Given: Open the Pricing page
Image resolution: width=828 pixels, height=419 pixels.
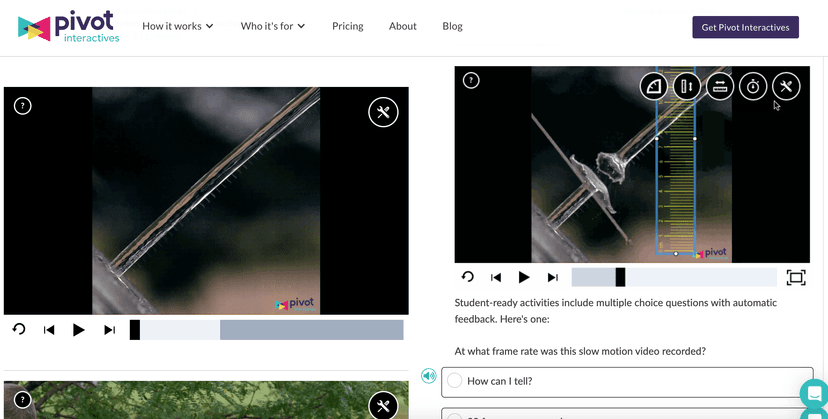Looking at the screenshot, I should click(x=348, y=26).
